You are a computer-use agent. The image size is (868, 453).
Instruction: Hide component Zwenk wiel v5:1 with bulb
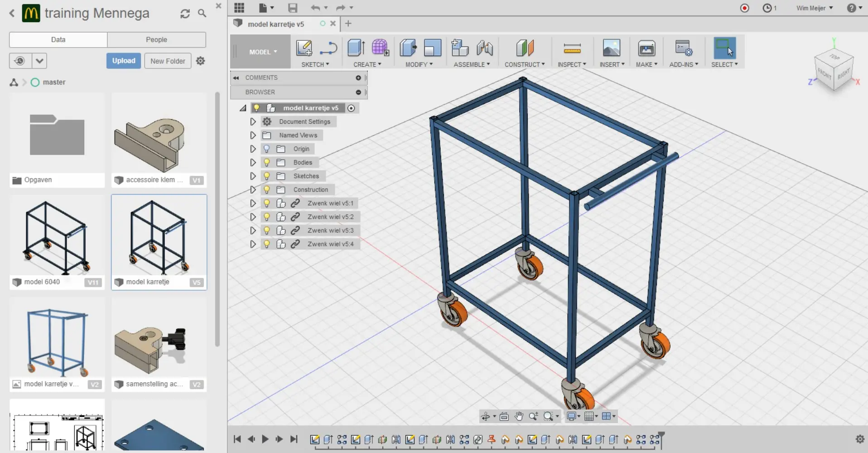[x=267, y=203]
